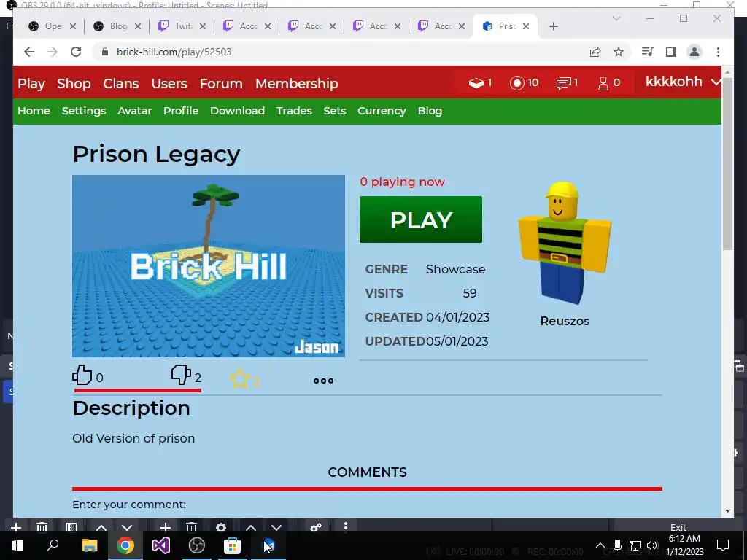Open the Users navigation item
Viewport: 747px width, 560px height.
coord(169,83)
